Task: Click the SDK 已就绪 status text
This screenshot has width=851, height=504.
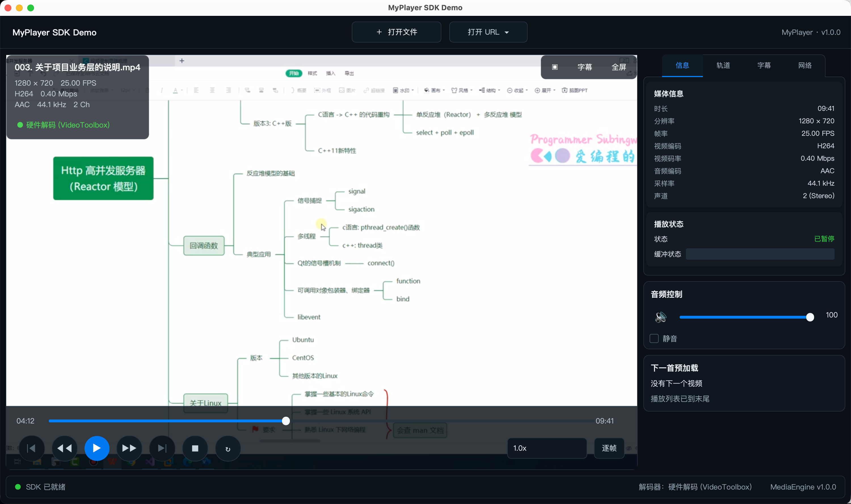Action: [x=46, y=487]
